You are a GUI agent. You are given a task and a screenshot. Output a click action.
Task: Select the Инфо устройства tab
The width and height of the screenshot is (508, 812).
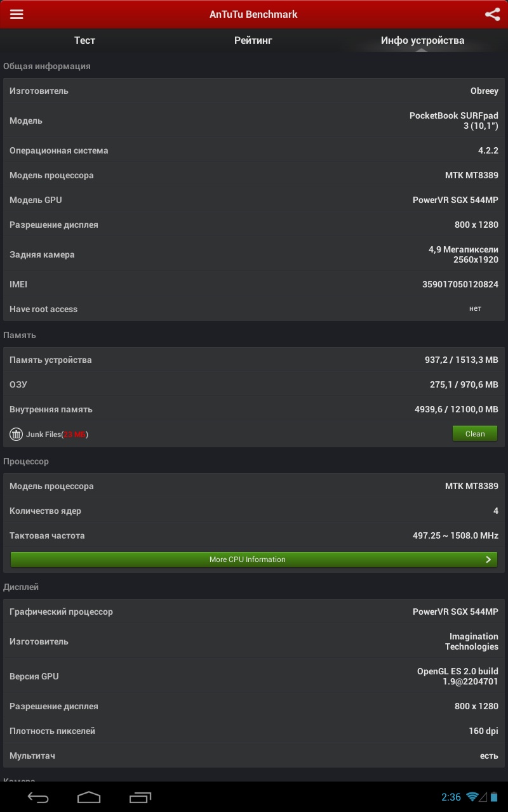point(422,41)
